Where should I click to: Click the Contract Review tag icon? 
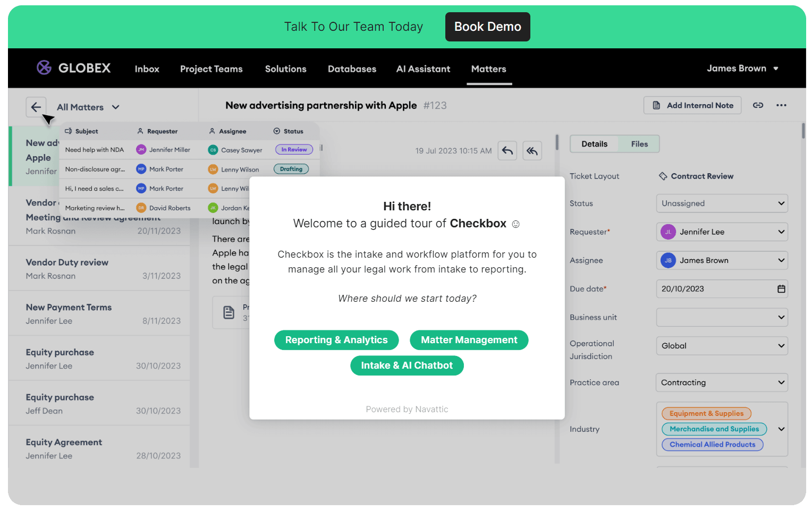[663, 176]
